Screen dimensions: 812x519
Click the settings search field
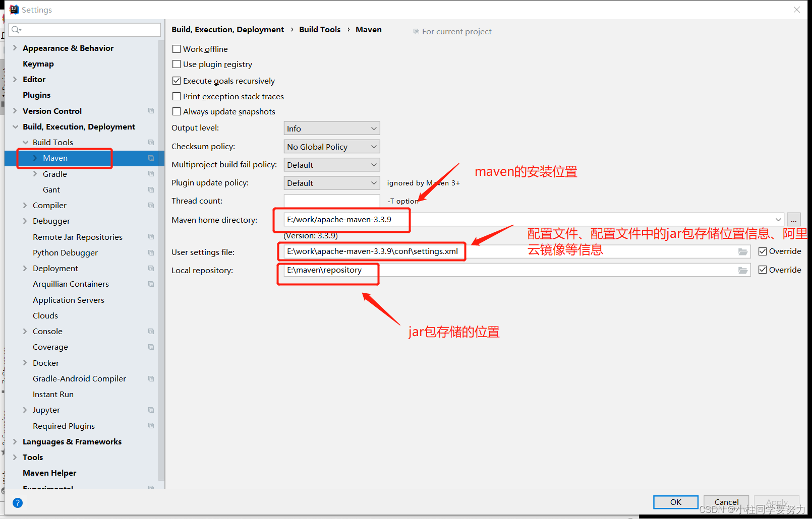pos(85,30)
